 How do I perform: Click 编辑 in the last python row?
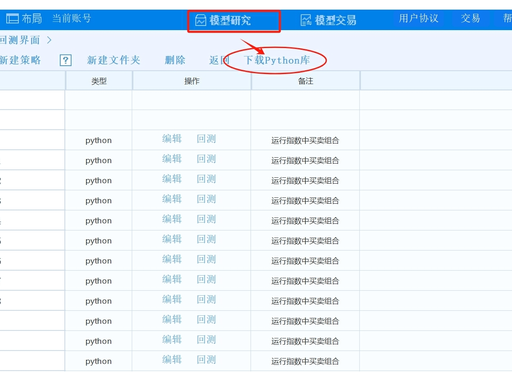tap(172, 359)
